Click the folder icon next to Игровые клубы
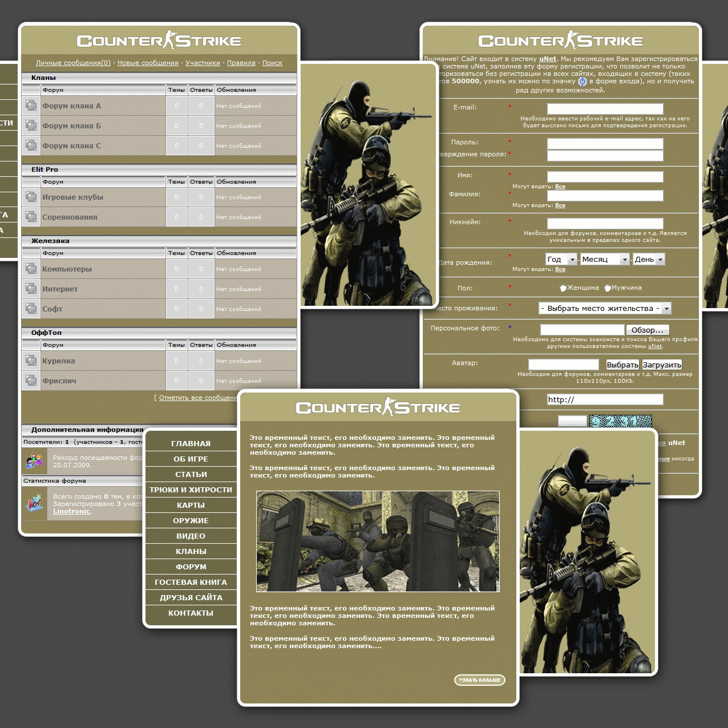This screenshot has width=728, height=728. pos(31,197)
